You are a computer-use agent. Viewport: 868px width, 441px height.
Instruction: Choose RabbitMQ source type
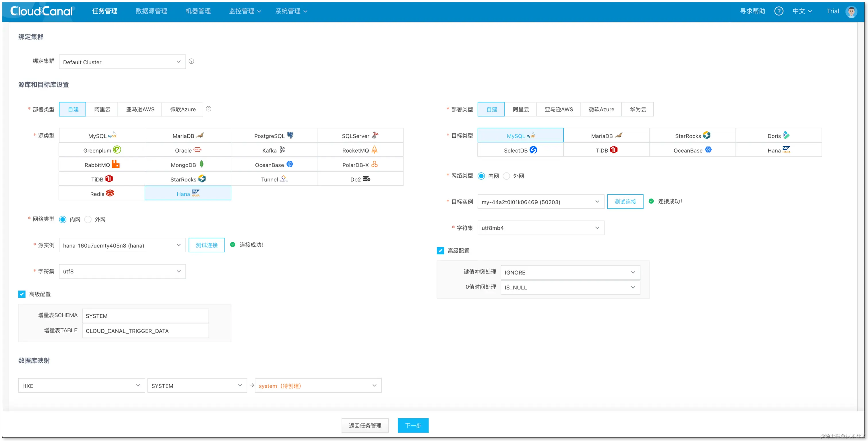102,165
